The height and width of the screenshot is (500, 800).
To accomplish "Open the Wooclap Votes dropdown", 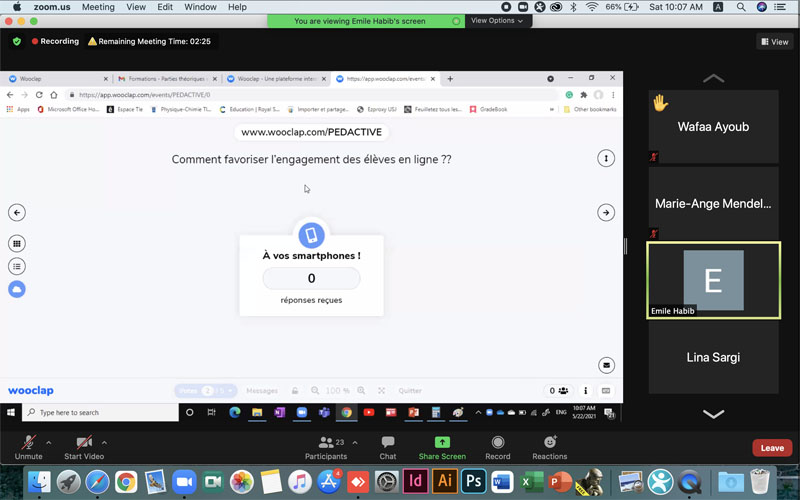I will tap(206, 391).
